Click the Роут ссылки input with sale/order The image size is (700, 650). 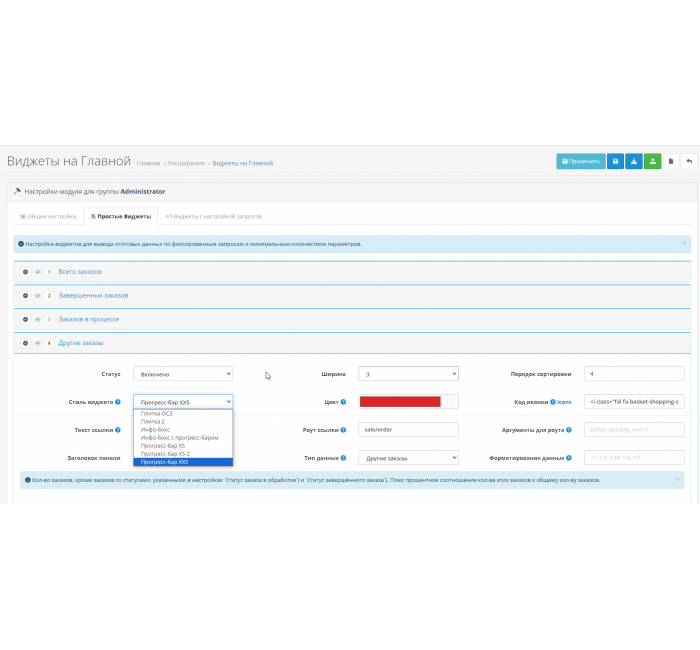[x=408, y=429]
